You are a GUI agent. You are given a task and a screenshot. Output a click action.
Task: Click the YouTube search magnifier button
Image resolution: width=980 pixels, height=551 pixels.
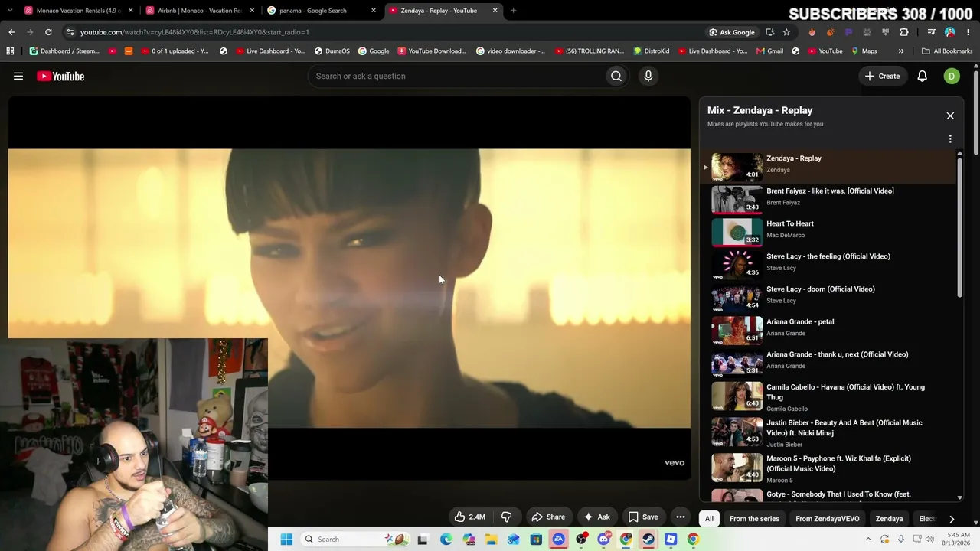click(616, 76)
